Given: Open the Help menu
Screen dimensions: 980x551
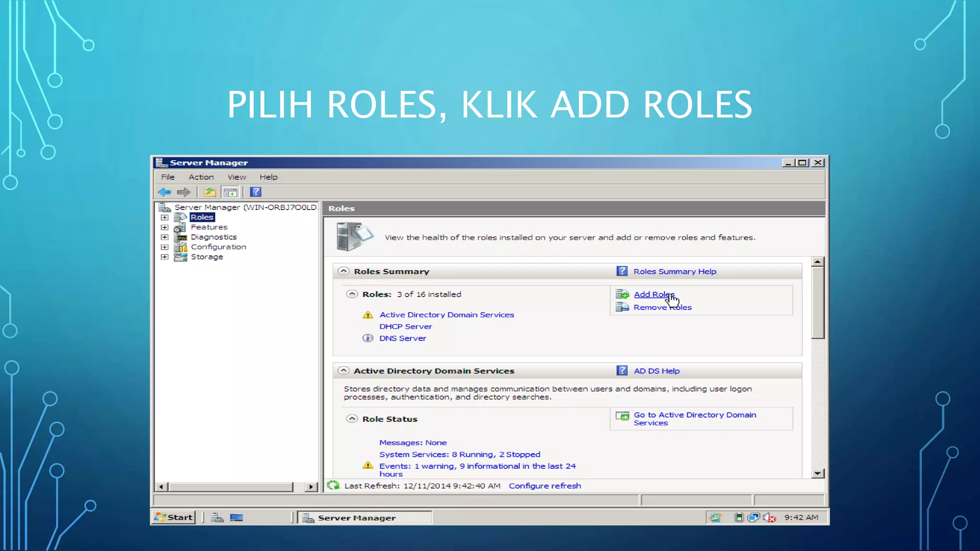Looking at the screenshot, I should click(x=268, y=177).
